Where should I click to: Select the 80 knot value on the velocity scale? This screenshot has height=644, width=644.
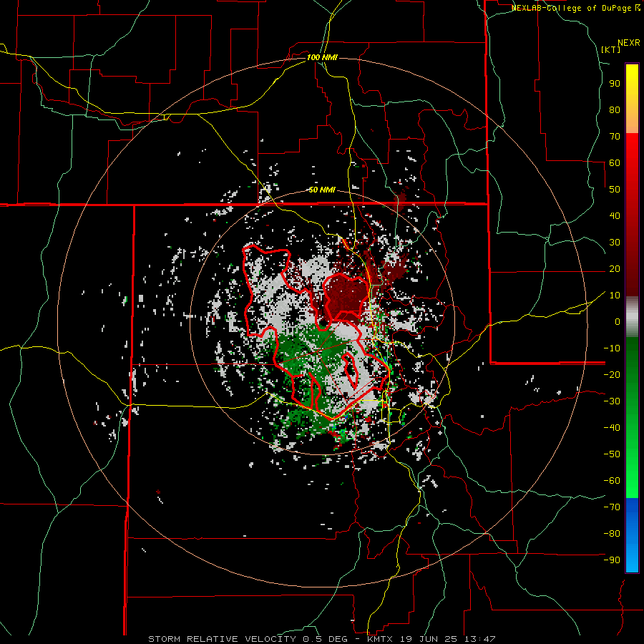615,110
